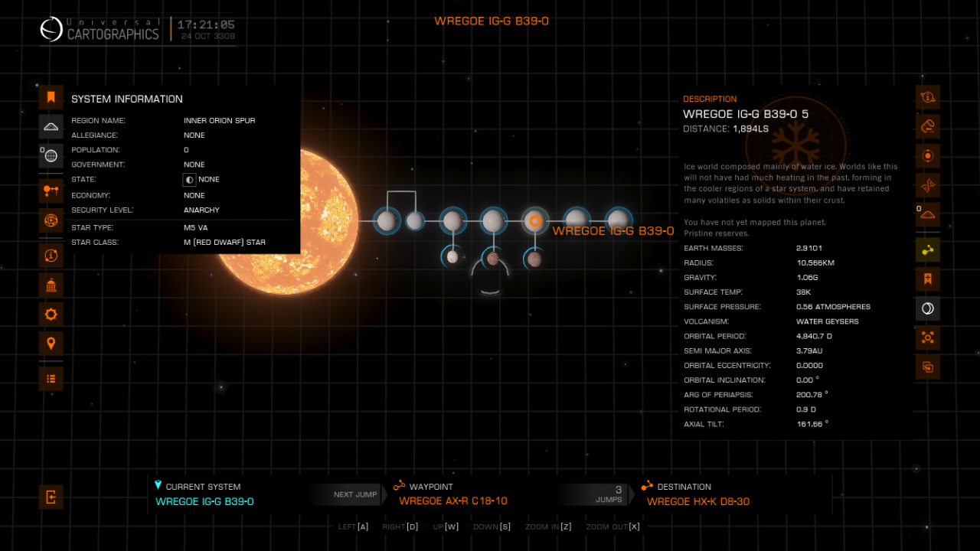Open the route plotting icon in left sidebar
Viewport: 980px width, 551px height.
(x=51, y=191)
